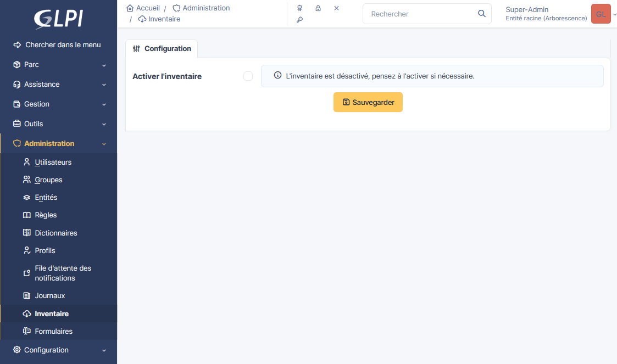Open Règles via its book icon
This screenshot has width=617, height=364.
27,215
